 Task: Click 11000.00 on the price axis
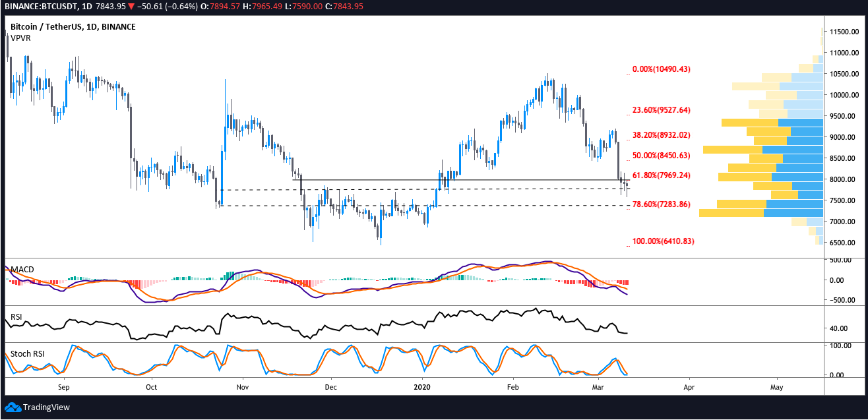click(844, 53)
